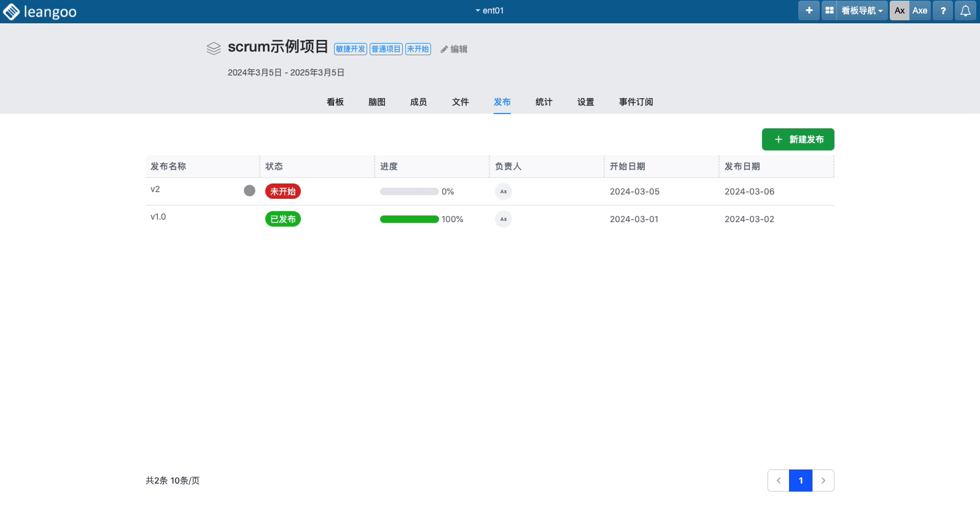Viewport: 980px width, 529px height.
Task: Open the board grid icon in header
Action: coord(829,10)
